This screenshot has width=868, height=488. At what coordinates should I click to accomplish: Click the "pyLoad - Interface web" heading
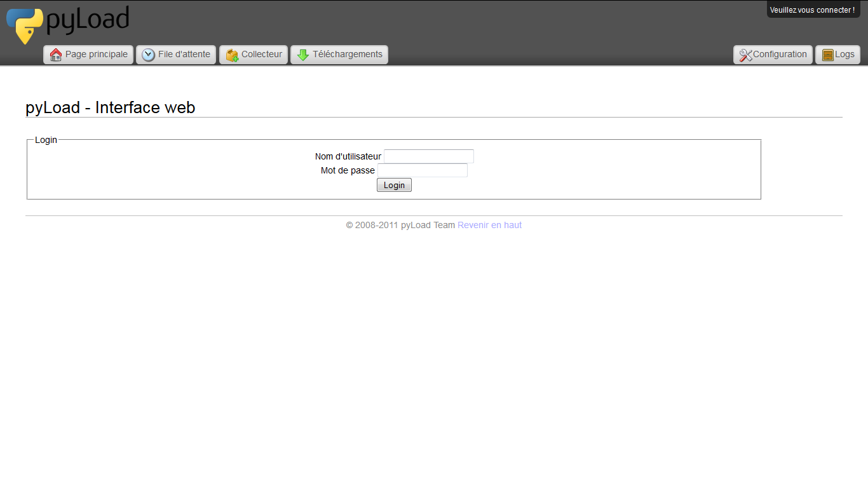click(x=111, y=108)
